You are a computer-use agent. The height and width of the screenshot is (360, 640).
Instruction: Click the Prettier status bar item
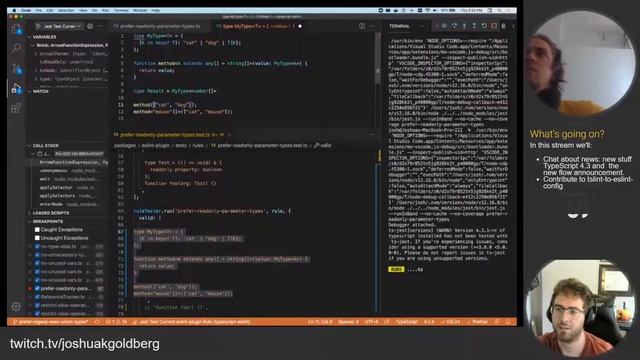click(x=477, y=322)
